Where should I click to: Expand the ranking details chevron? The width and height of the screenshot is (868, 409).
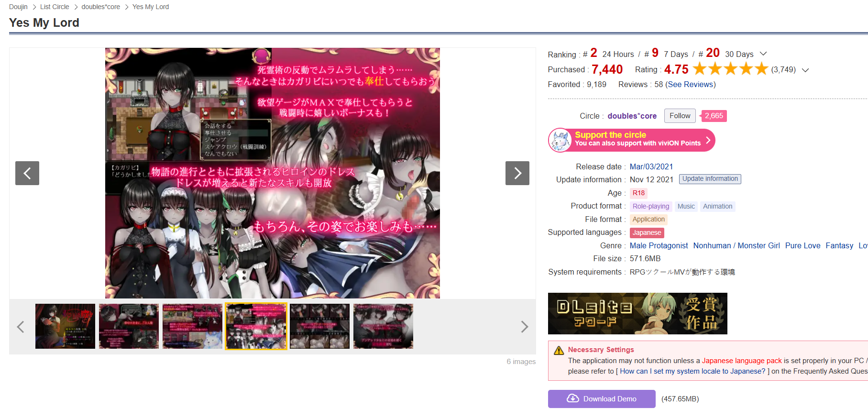(763, 54)
